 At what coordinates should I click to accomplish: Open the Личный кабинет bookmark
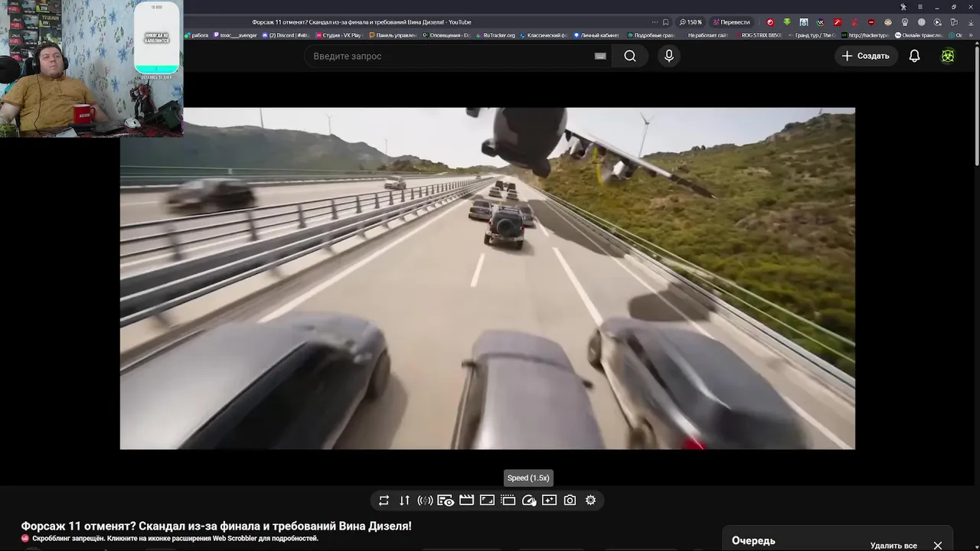click(596, 35)
